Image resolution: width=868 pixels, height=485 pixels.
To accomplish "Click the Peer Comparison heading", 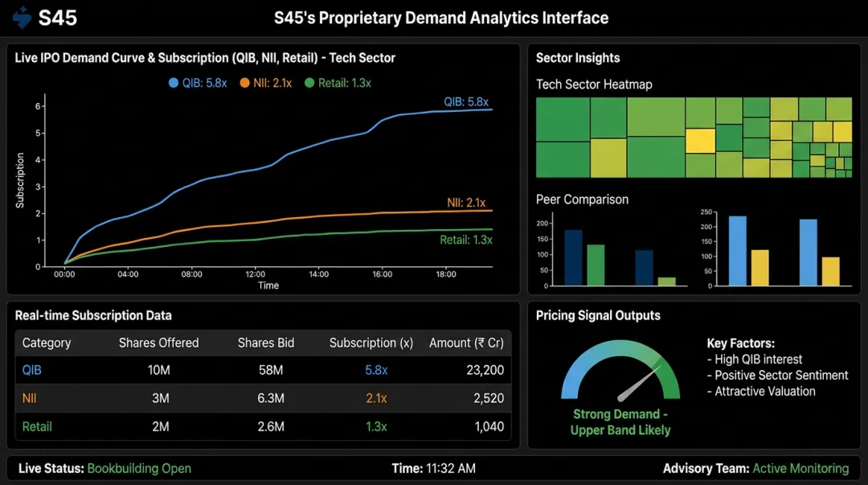I will [x=582, y=199].
